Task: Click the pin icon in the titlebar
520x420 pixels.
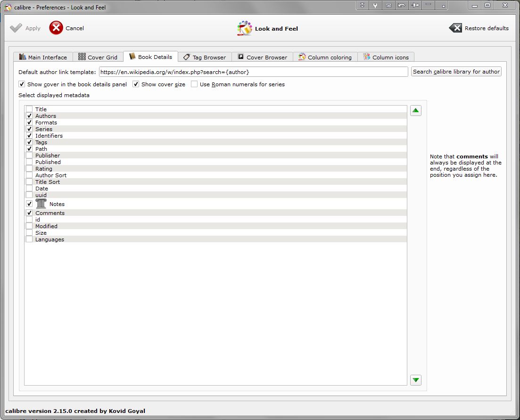Action: tap(415, 5)
